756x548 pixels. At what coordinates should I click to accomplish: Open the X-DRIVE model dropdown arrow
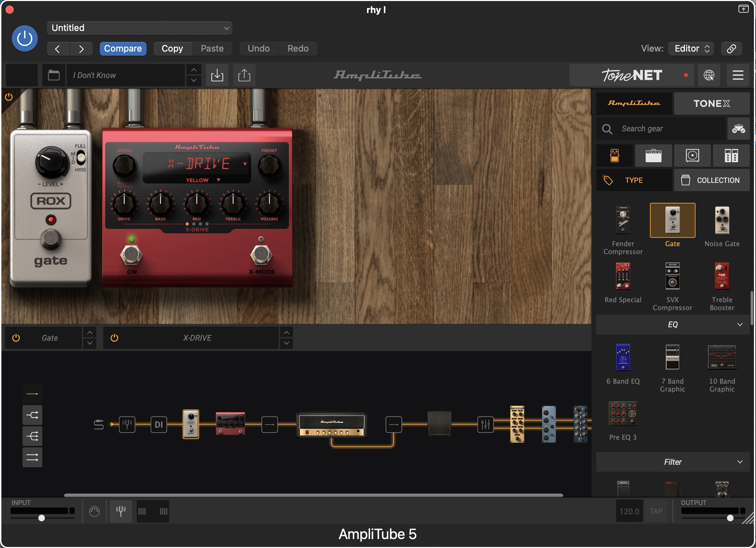pyautogui.click(x=245, y=164)
